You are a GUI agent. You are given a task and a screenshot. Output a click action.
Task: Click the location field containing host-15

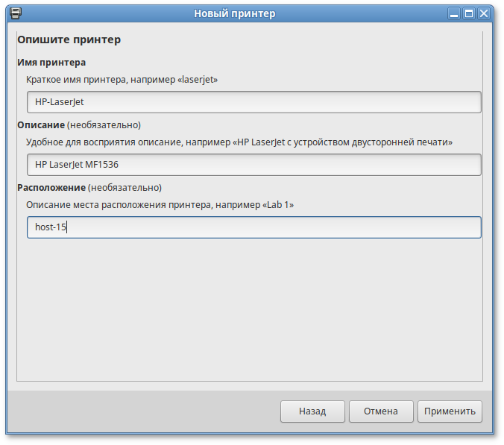point(253,227)
